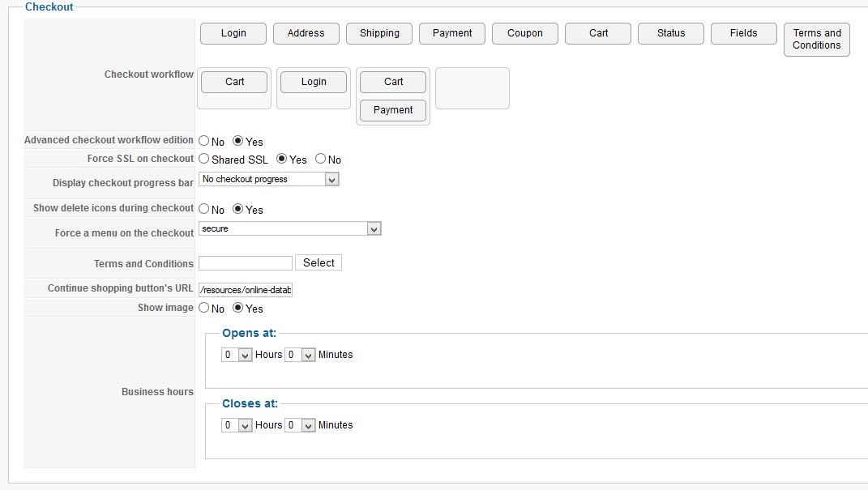Click the Login block in the second workflow step
The image size is (868, 490).
tap(314, 82)
